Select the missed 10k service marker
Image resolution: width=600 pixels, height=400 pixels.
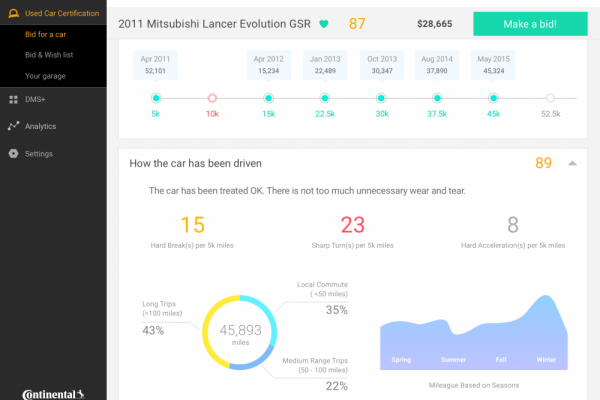[212, 98]
